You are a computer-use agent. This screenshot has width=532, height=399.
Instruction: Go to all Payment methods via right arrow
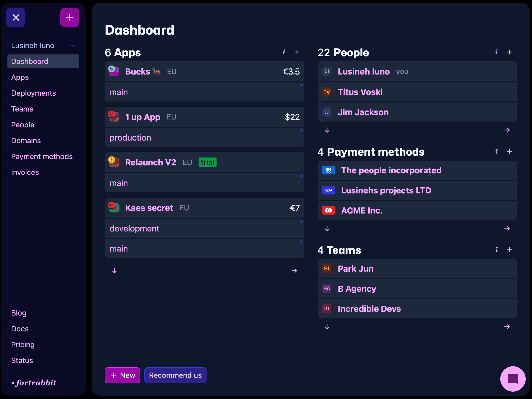click(507, 228)
